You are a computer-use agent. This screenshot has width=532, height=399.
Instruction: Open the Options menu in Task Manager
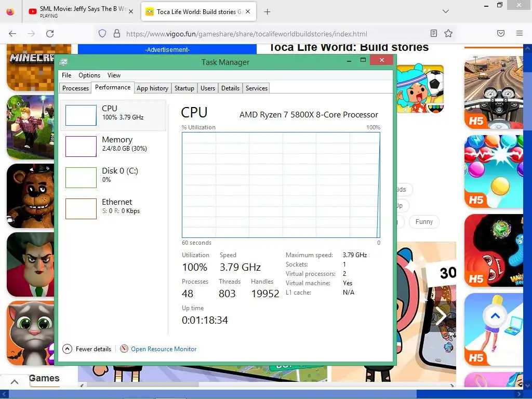[89, 75]
